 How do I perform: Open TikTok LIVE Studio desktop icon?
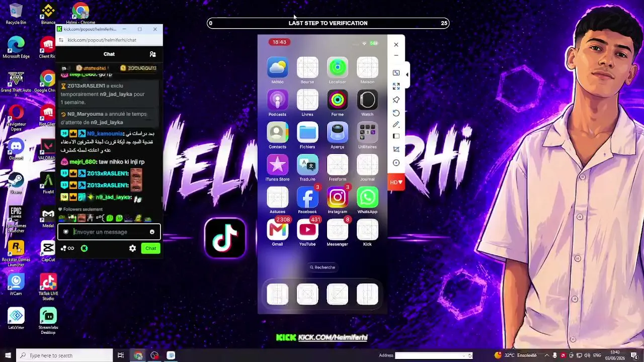click(x=48, y=287)
